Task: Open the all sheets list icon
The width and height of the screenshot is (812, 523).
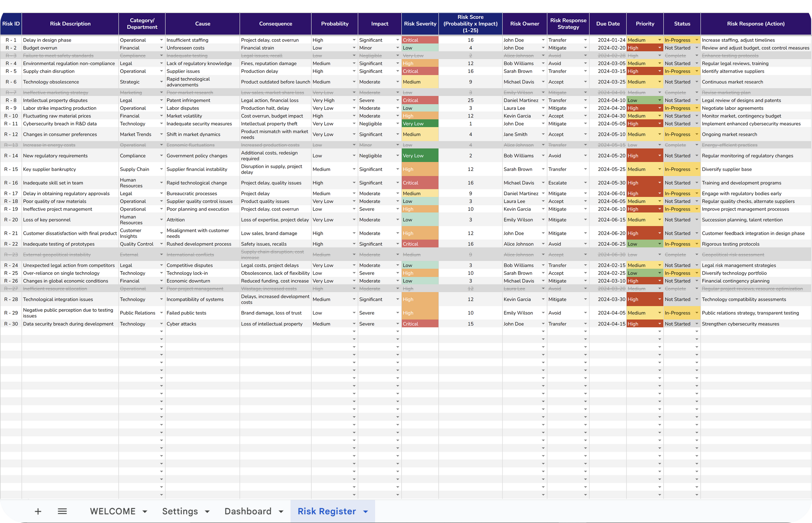Action: click(62, 511)
